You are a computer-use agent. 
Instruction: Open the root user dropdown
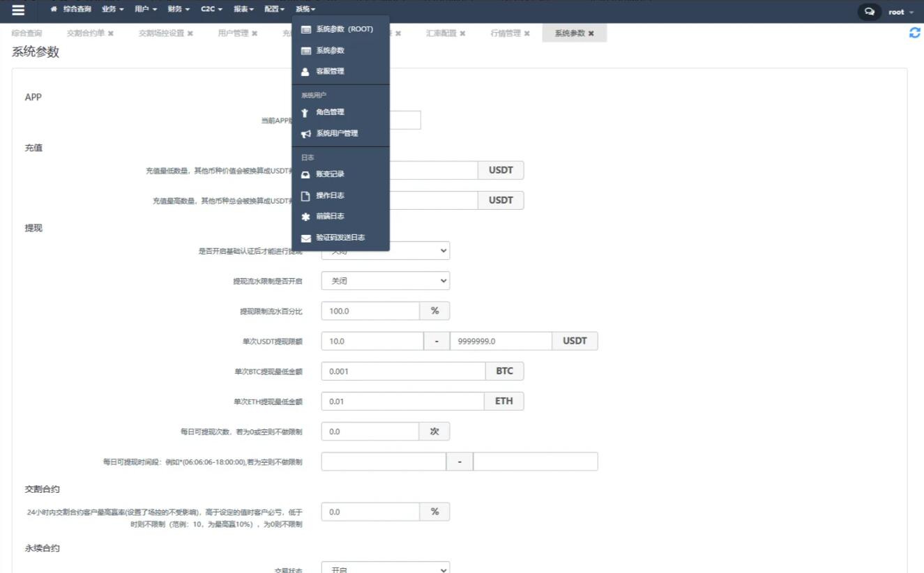click(x=900, y=12)
